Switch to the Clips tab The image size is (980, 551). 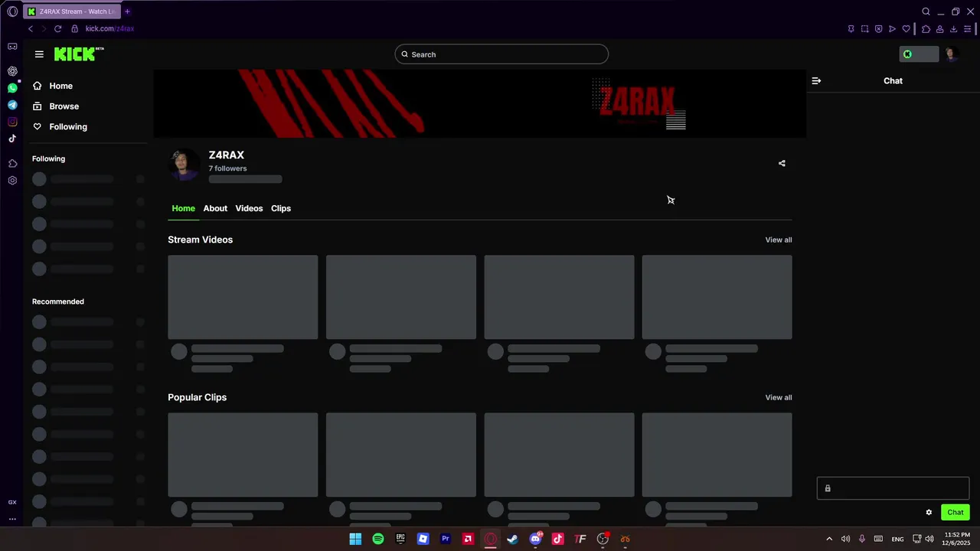click(x=281, y=208)
